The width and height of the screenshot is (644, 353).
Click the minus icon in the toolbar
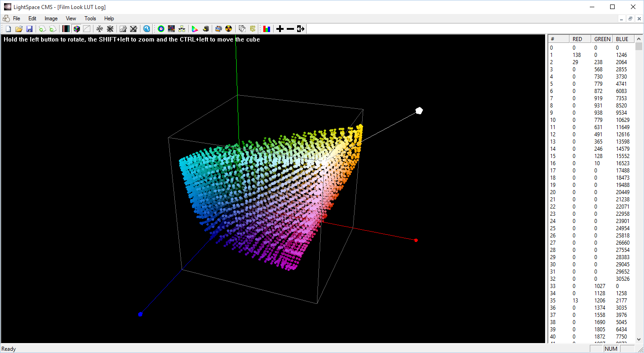click(x=290, y=29)
